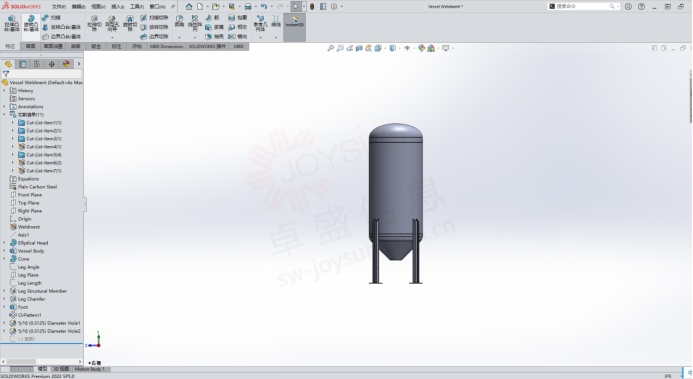Viewport: 693px width, 379px height.
Task: Click the Revolved Cut icon
Action: (x=130, y=24)
